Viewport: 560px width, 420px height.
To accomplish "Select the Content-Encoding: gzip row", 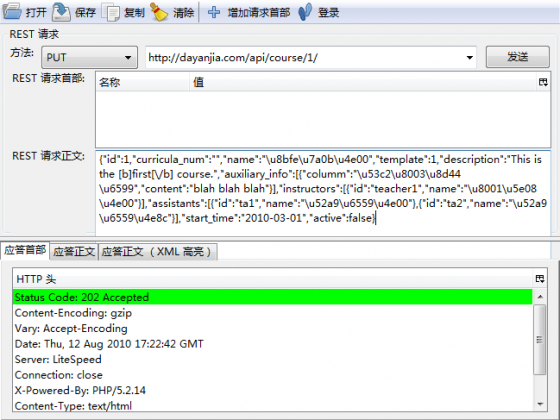I will pos(272,313).
